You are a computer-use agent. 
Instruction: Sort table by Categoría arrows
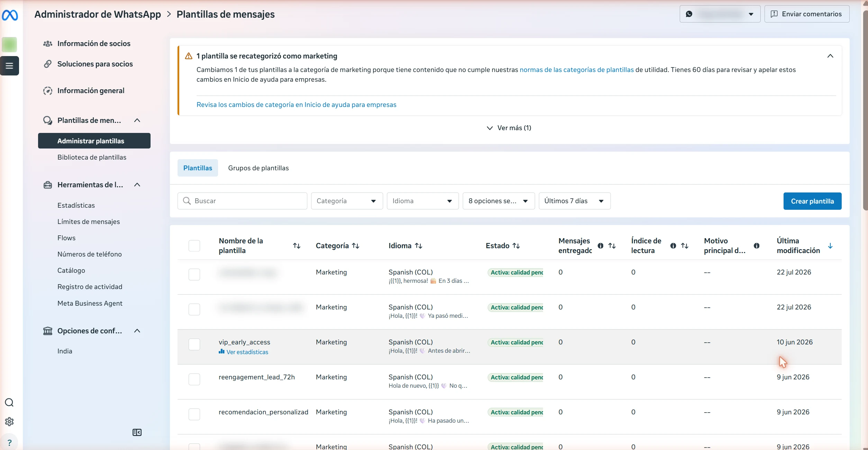tap(356, 246)
